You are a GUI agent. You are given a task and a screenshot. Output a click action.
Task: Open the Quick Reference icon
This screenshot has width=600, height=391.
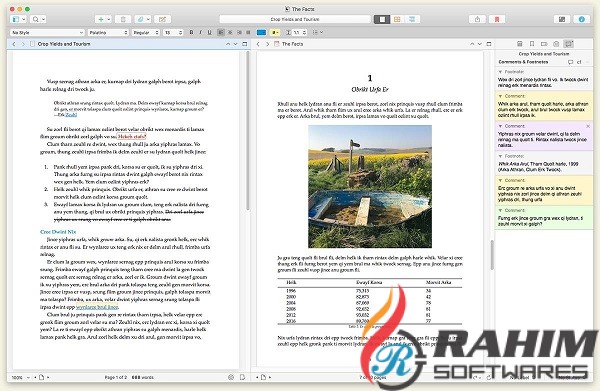[x=163, y=19]
